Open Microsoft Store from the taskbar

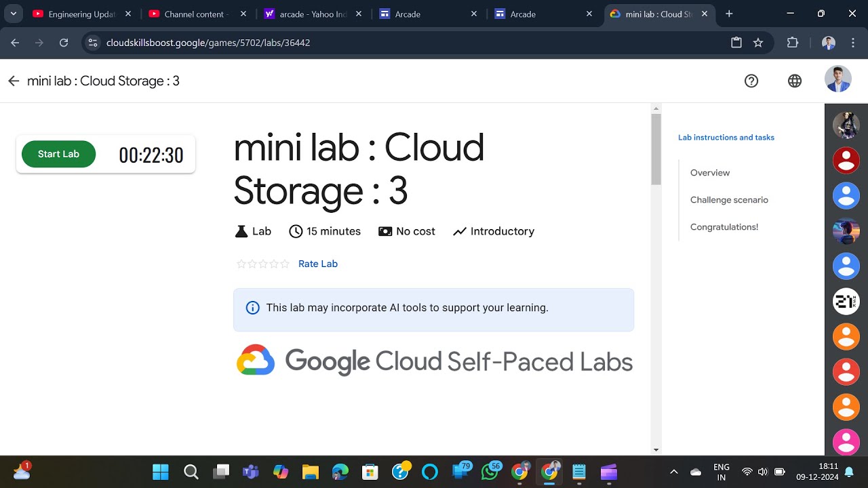[370, 472]
